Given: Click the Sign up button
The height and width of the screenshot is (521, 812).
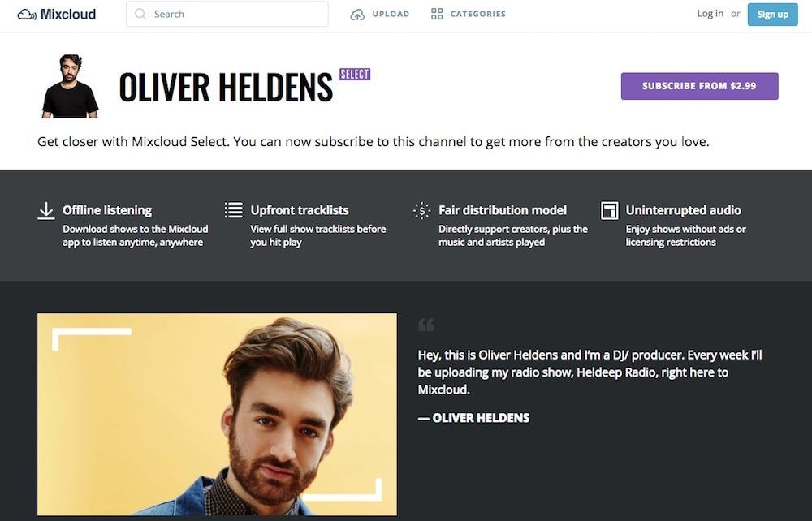Looking at the screenshot, I should (x=773, y=14).
